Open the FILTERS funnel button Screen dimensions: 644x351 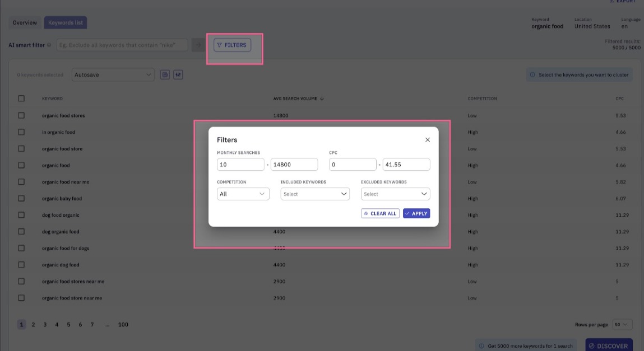pyautogui.click(x=232, y=45)
